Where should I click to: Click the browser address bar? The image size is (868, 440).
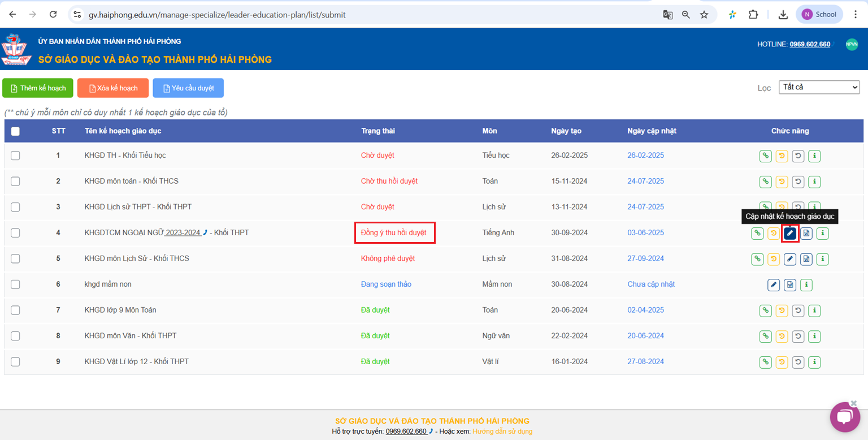(362, 15)
